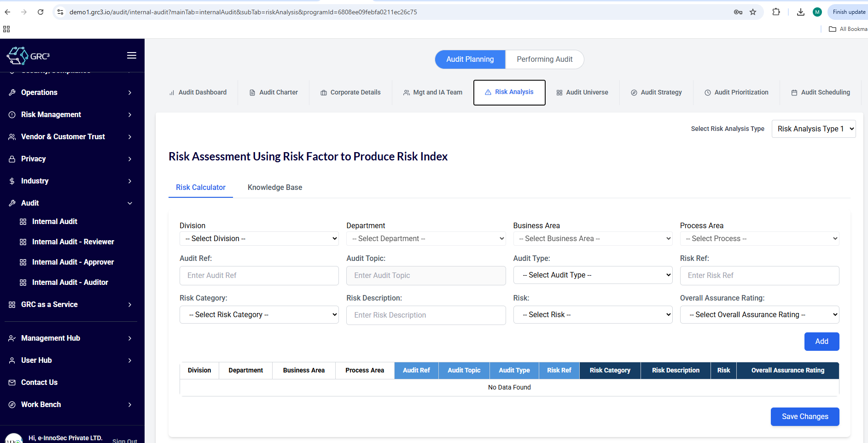Click the hamburger menu icon in sidebar
This screenshot has height=443, width=868.
point(131,55)
